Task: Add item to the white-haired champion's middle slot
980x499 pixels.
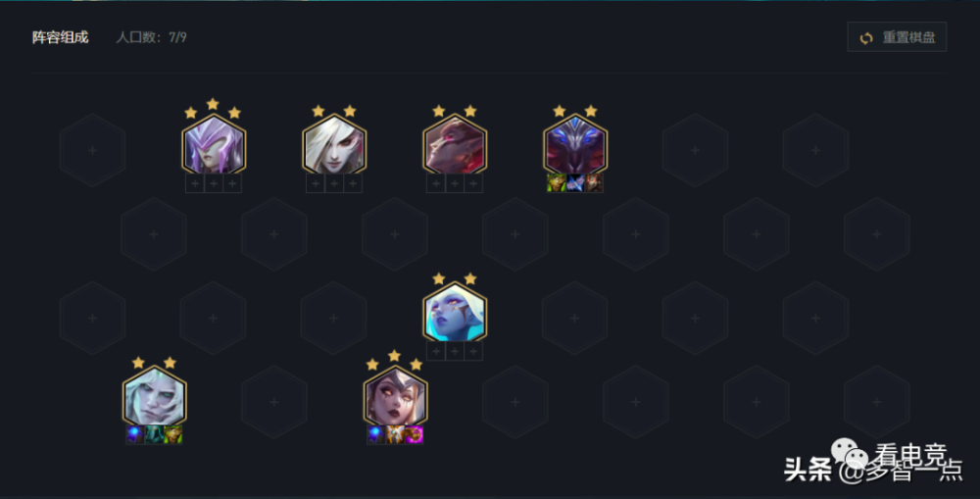Action: 334,183
